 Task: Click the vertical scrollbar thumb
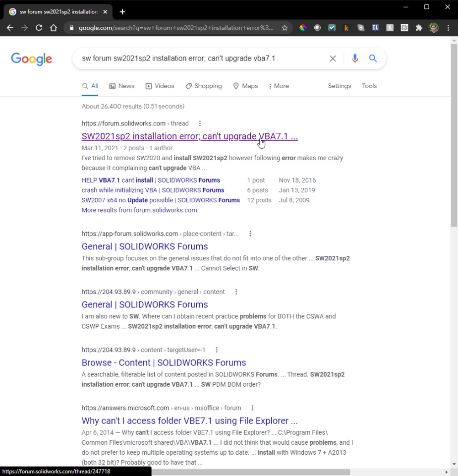[x=454, y=135]
